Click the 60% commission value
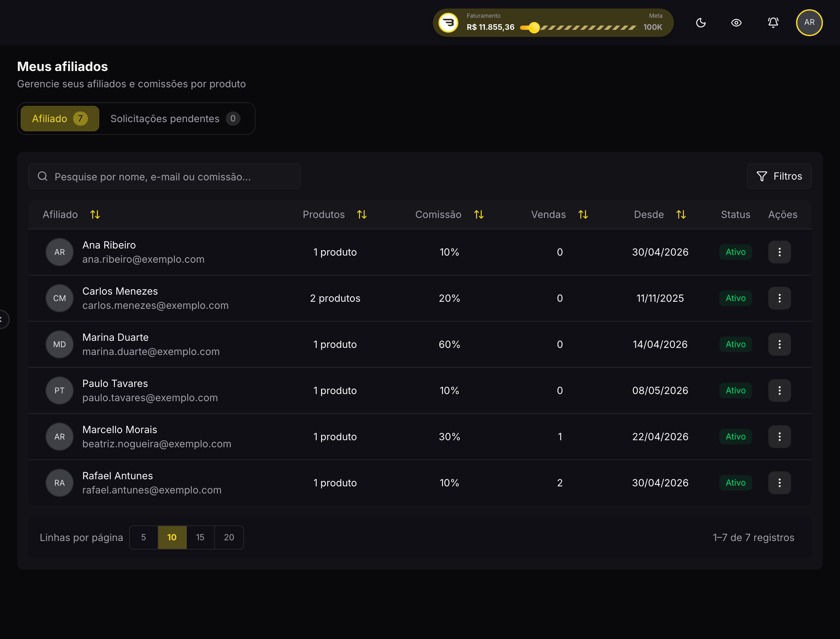 pyautogui.click(x=449, y=345)
